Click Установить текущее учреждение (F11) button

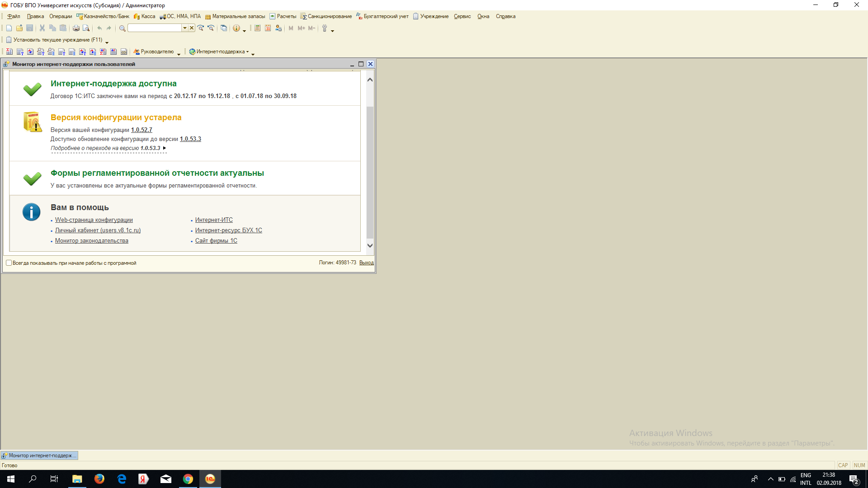pos(54,40)
